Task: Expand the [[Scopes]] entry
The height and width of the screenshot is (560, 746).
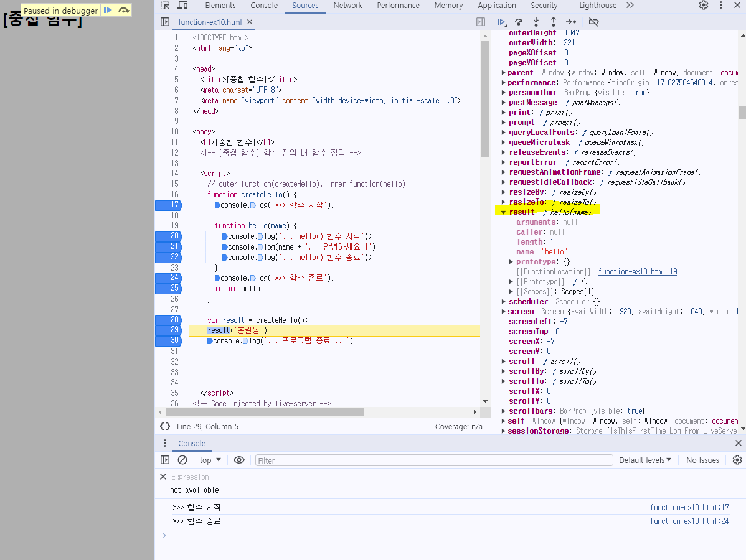Action: tap(511, 292)
